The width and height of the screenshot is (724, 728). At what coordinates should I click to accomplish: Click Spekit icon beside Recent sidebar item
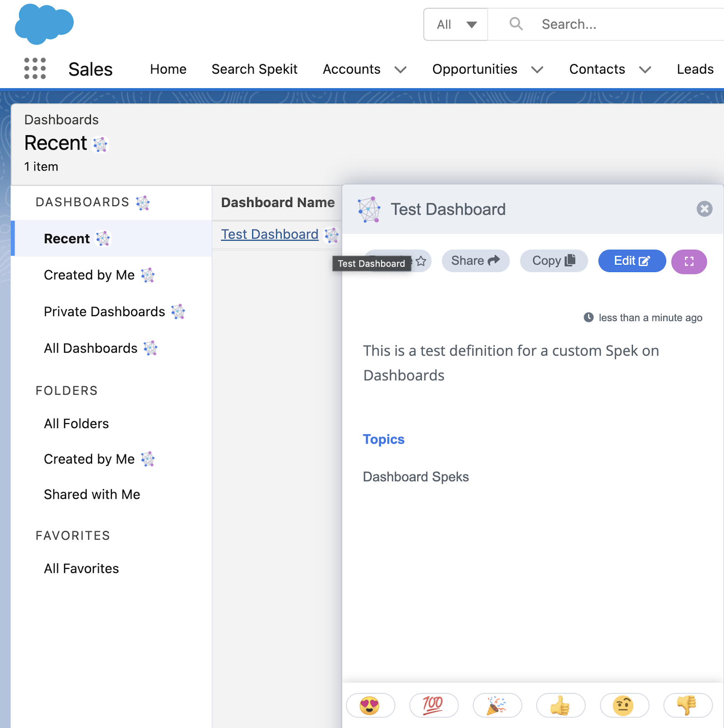coord(103,238)
